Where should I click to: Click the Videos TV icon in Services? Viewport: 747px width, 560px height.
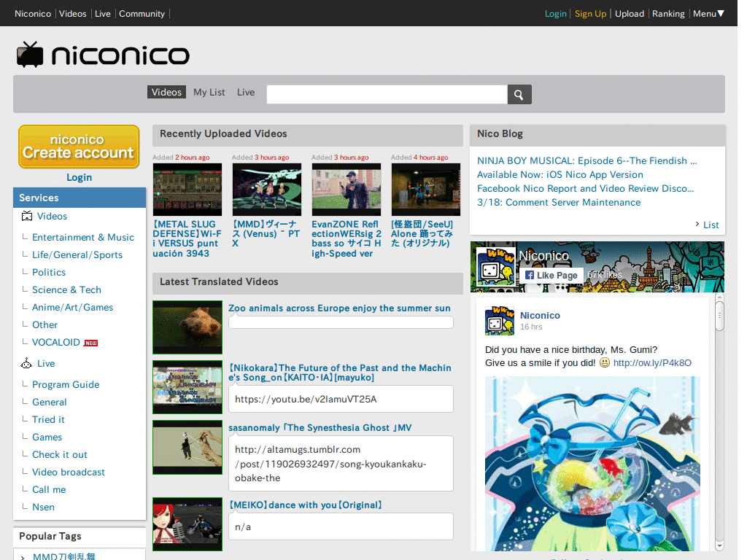27,216
